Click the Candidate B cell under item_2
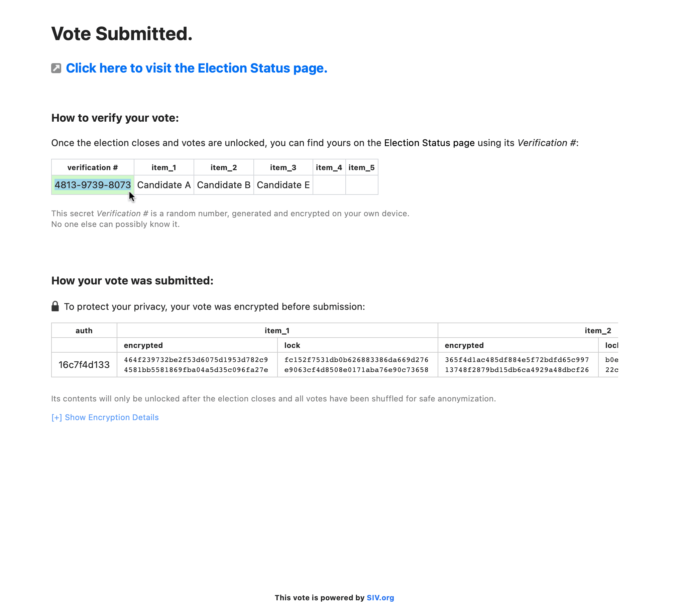 tap(223, 184)
